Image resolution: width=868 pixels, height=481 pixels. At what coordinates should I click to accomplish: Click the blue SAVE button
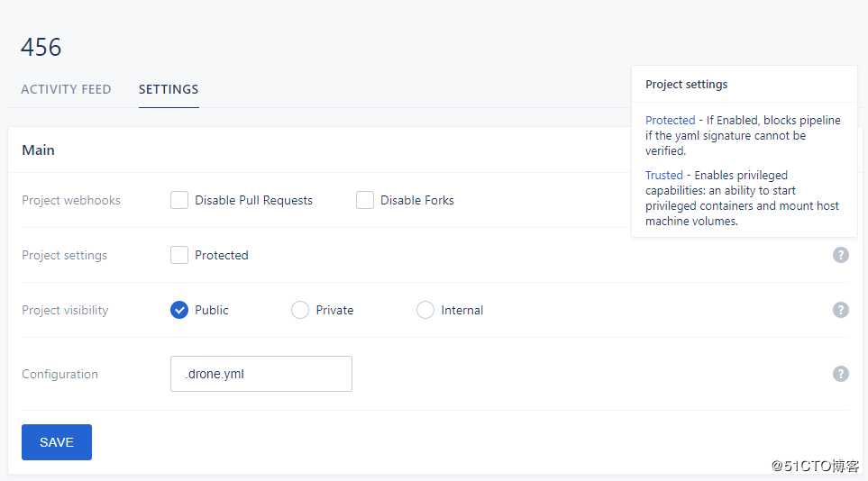[57, 442]
